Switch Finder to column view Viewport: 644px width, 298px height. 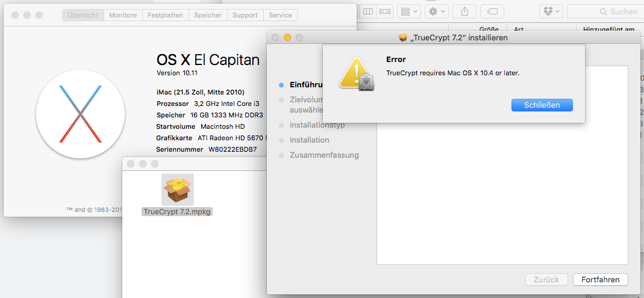point(368,11)
